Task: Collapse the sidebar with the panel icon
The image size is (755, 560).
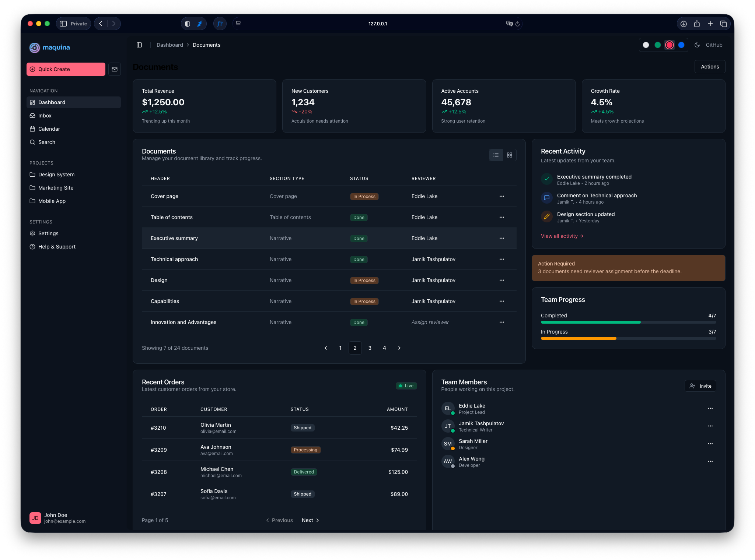Action: pyautogui.click(x=139, y=45)
